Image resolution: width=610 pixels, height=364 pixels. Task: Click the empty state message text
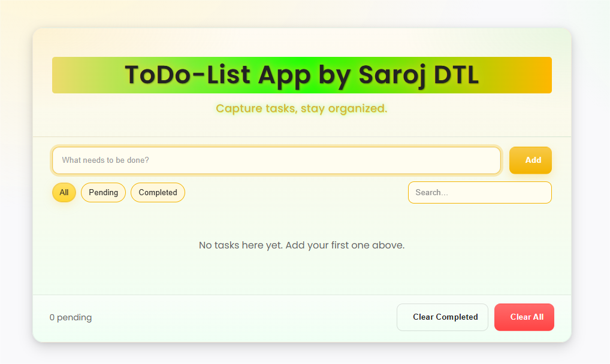pos(301,245)
